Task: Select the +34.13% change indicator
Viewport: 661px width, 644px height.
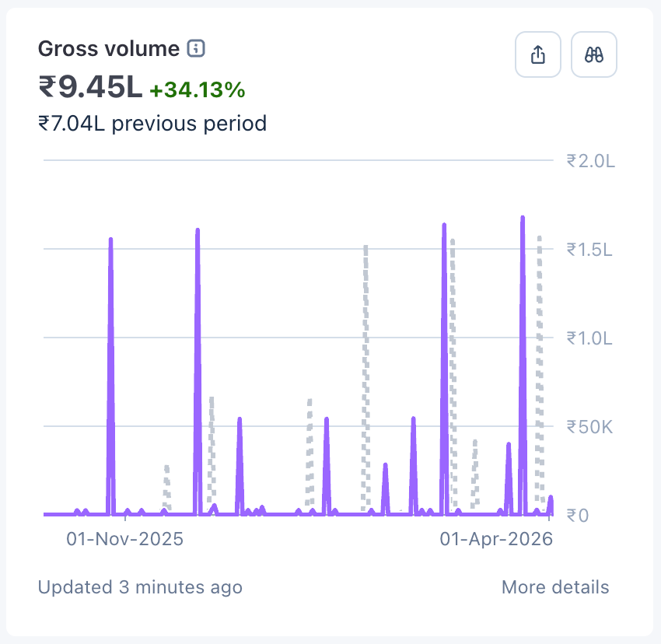Action: pos(198,90)
